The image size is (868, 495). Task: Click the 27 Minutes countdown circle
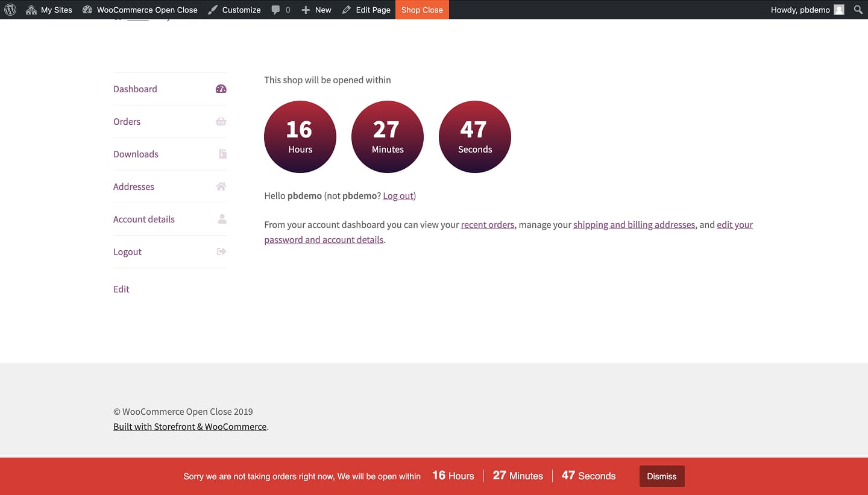tap(388, 137)
